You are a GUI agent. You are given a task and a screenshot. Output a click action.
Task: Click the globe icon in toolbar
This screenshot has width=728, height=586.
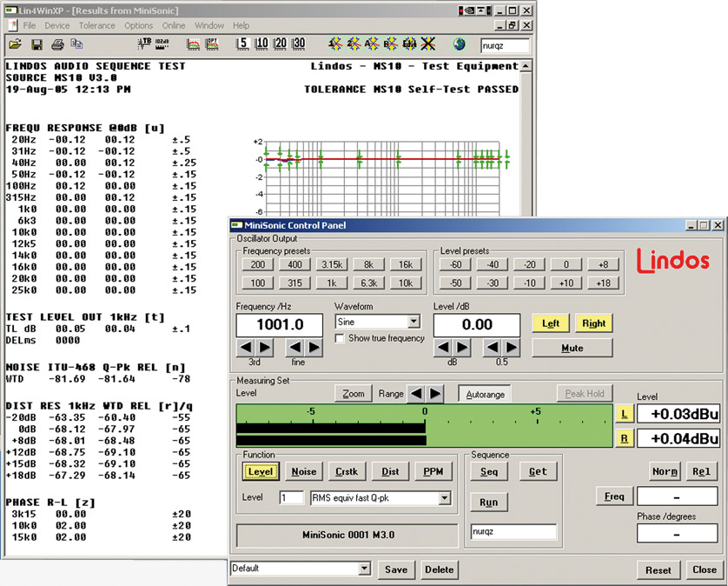(461, 44)
